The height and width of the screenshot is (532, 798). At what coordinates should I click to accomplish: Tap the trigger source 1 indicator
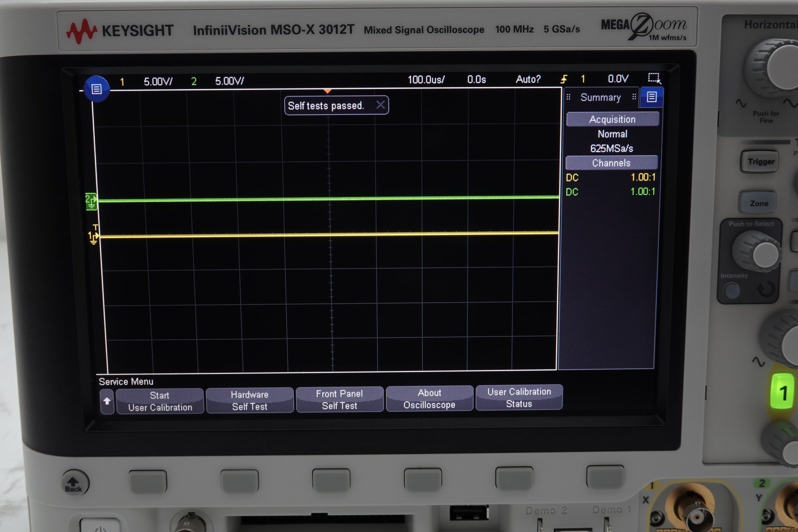[x=583, y=79]
